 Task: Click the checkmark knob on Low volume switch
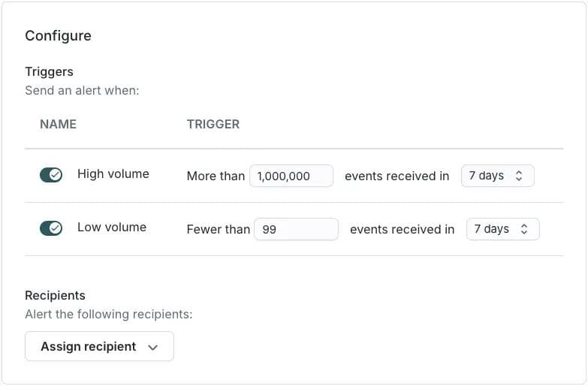click(56, 228)
